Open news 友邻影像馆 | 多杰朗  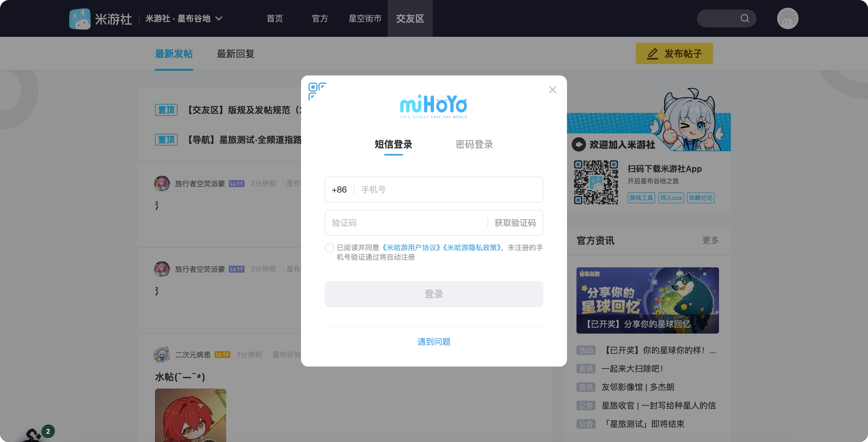(x=638, y=387)
